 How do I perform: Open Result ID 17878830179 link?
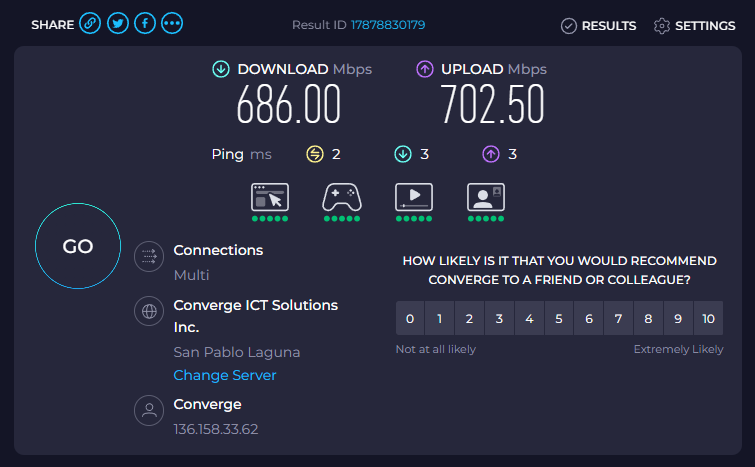(x=388, y=25)
